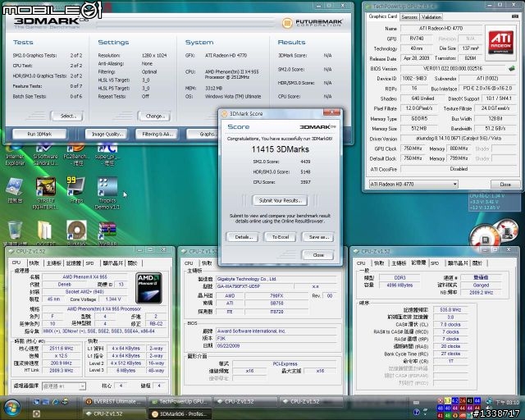Switch to the Sensors tab in GPU-Z

[x=409, y=16]
